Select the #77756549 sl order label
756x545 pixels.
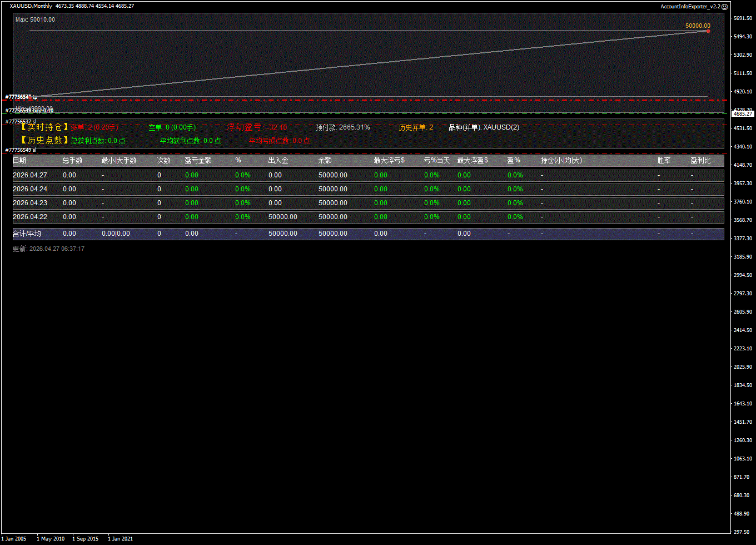[x=21, y=150]
